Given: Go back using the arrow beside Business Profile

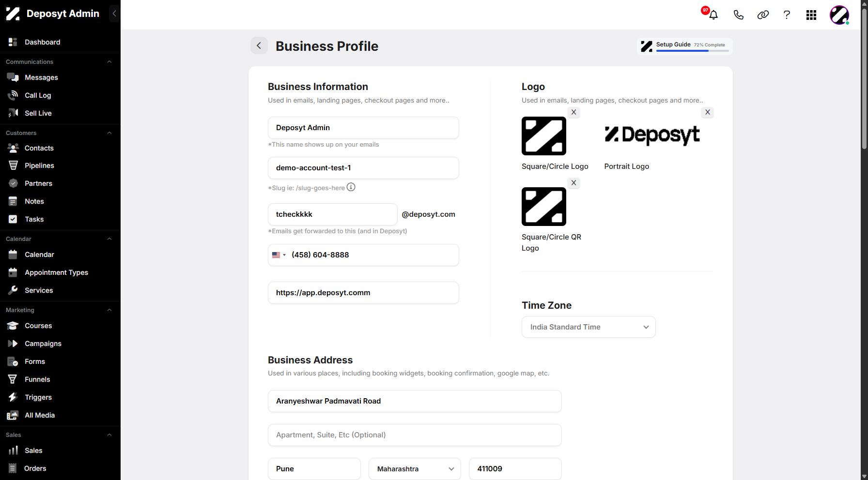Looking at the screenshot, I should 259,45.
